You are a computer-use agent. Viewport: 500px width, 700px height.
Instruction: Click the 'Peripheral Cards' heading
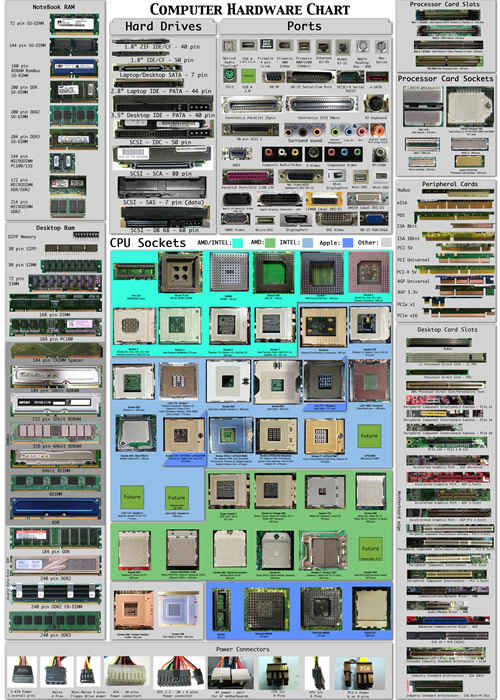tap(450, 184)
